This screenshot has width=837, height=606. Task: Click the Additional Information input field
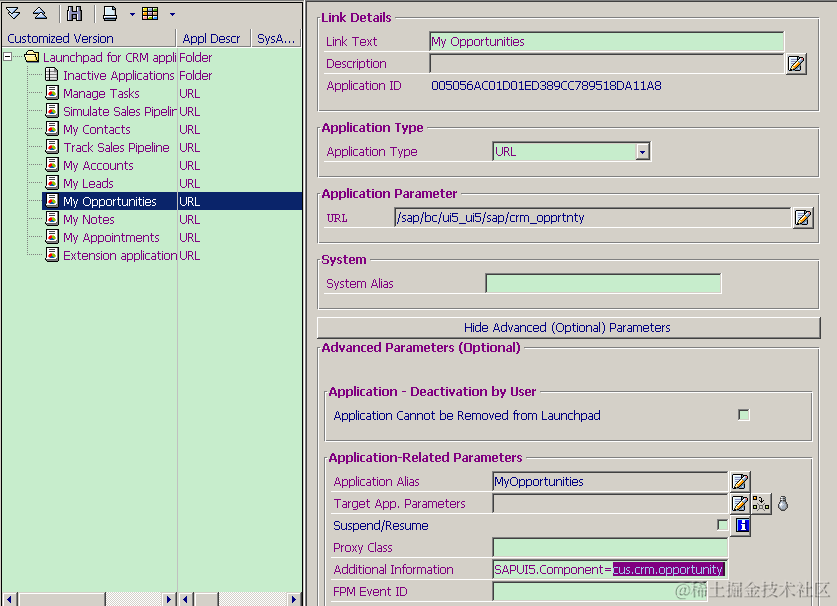click(610, 570)
